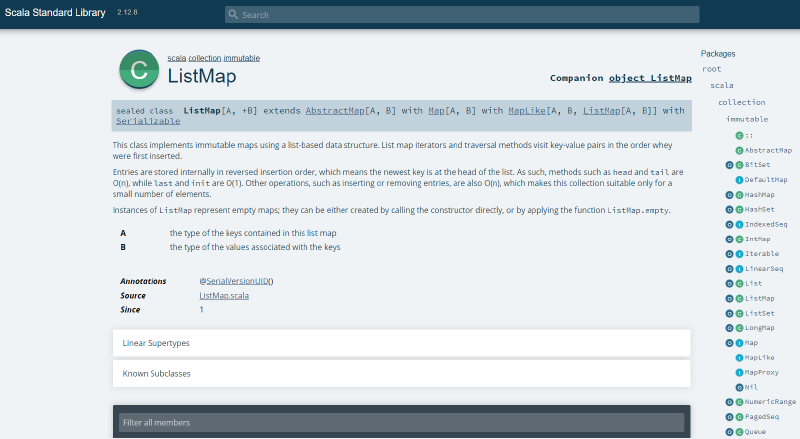Click the Map[A, B] link in signature
This screenshot has width=800, height=439.
click(x=436, y=110)
